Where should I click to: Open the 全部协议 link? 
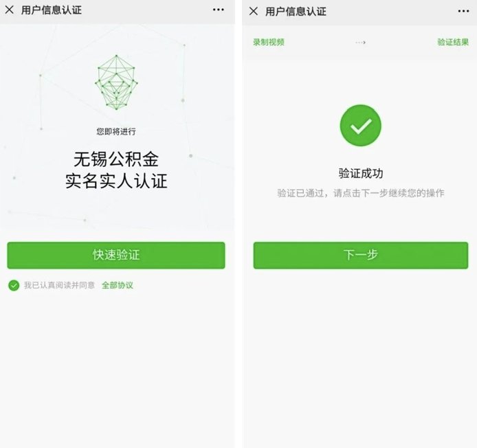pyautogui.click(x=118, y=285)
